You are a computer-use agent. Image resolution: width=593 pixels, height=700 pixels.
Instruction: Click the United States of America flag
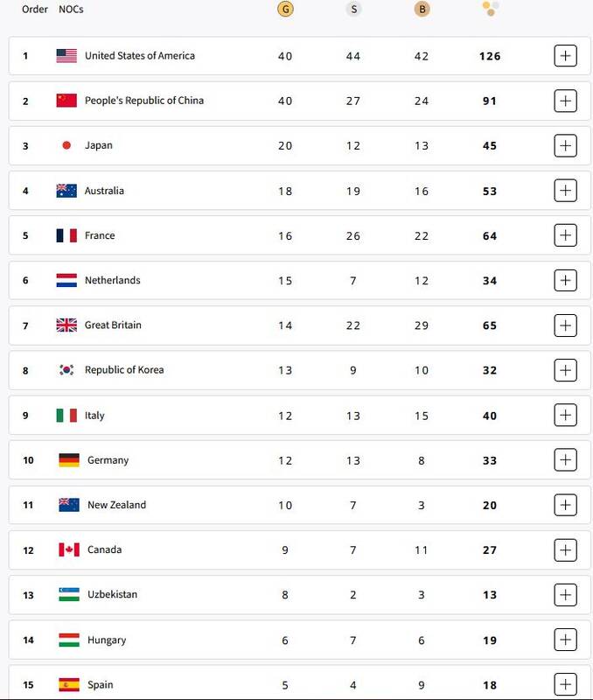66,56
